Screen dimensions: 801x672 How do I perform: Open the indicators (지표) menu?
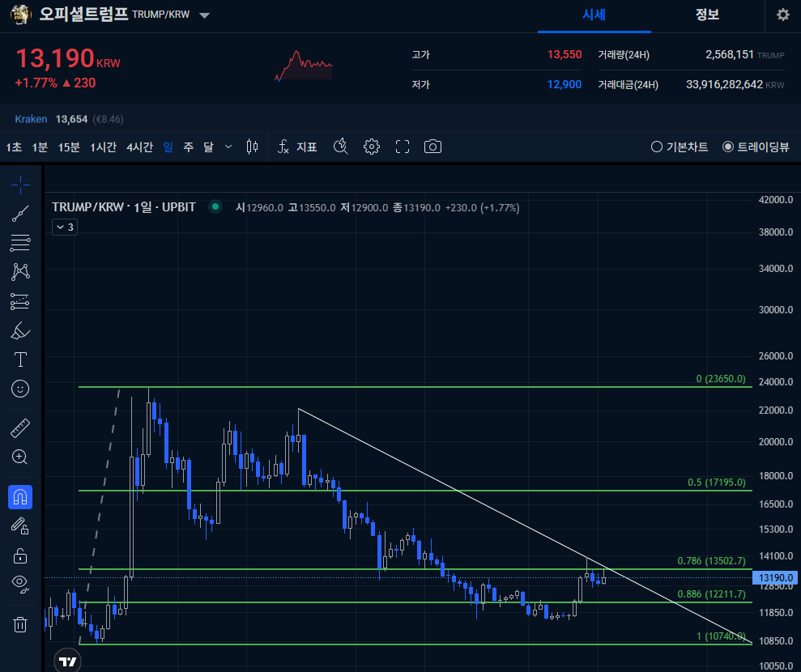(x=298, y=147)
